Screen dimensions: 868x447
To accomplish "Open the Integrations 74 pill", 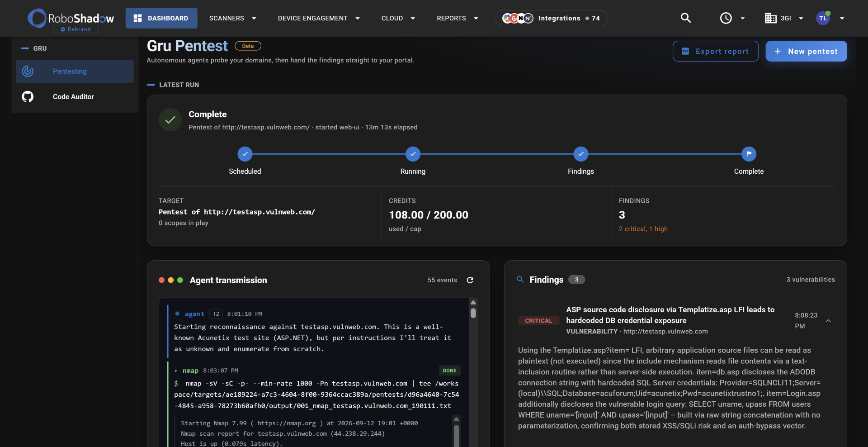I will pyautogui.click(x=551, y=18).
